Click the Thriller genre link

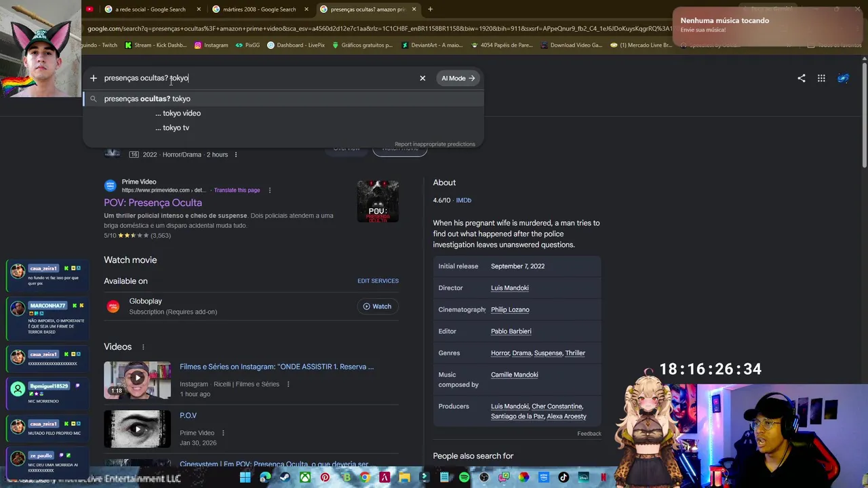575,353
